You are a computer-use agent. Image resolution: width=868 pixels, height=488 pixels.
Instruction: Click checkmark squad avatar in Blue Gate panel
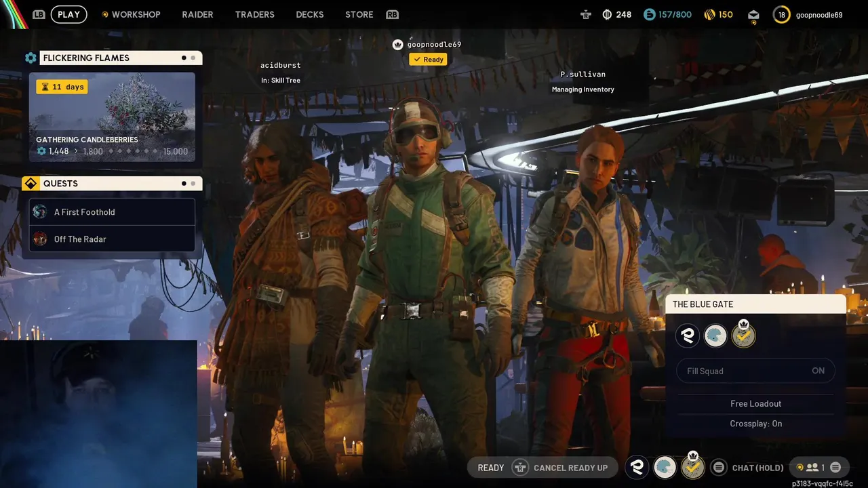click(744, 335)
